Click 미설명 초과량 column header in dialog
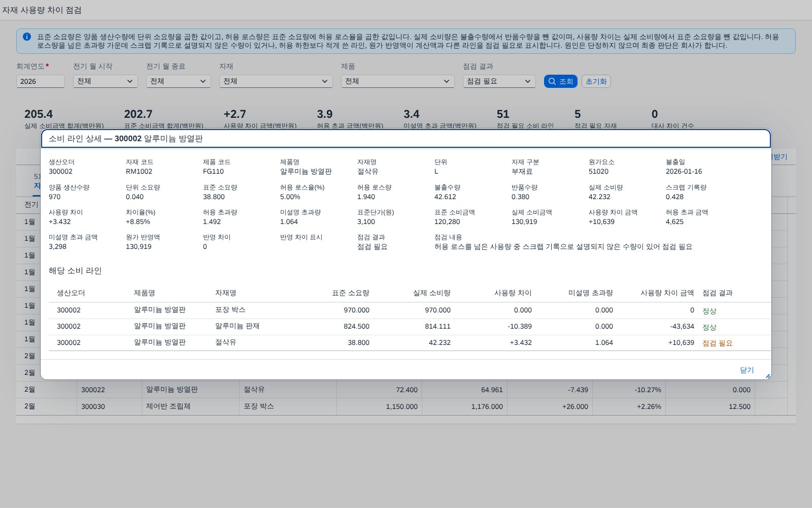Viewport: 812px width, 508px height. point(591,293)
